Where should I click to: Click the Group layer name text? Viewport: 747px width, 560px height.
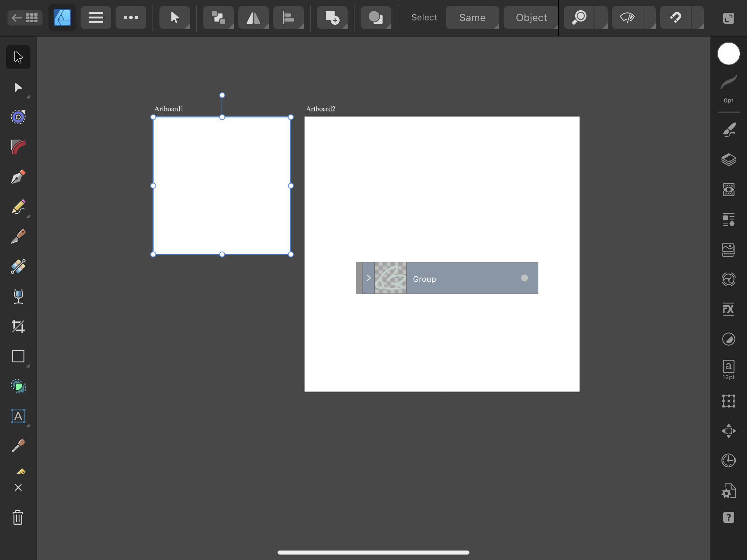tap(424, 279)
